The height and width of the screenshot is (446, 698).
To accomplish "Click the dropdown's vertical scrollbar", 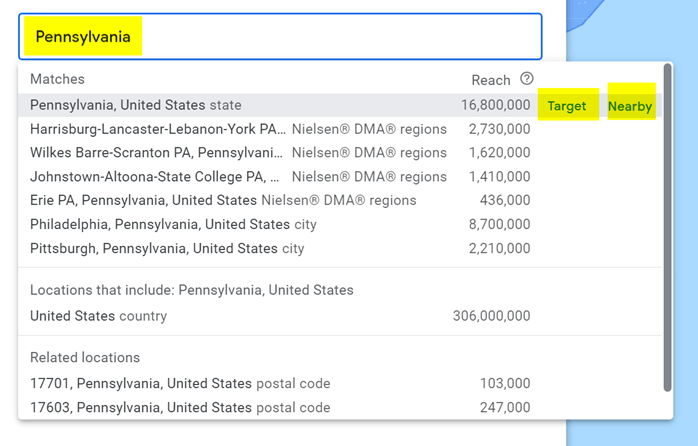I will (x=667, y=230).
